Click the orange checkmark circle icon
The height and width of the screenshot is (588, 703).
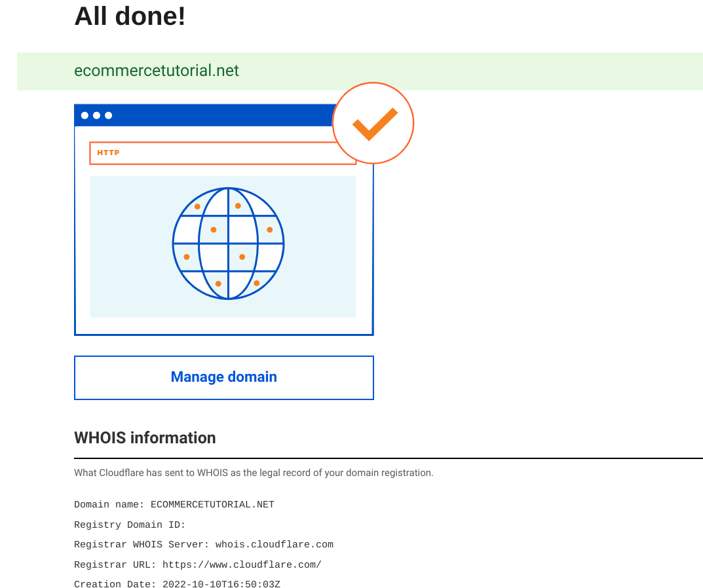[373, 123]
